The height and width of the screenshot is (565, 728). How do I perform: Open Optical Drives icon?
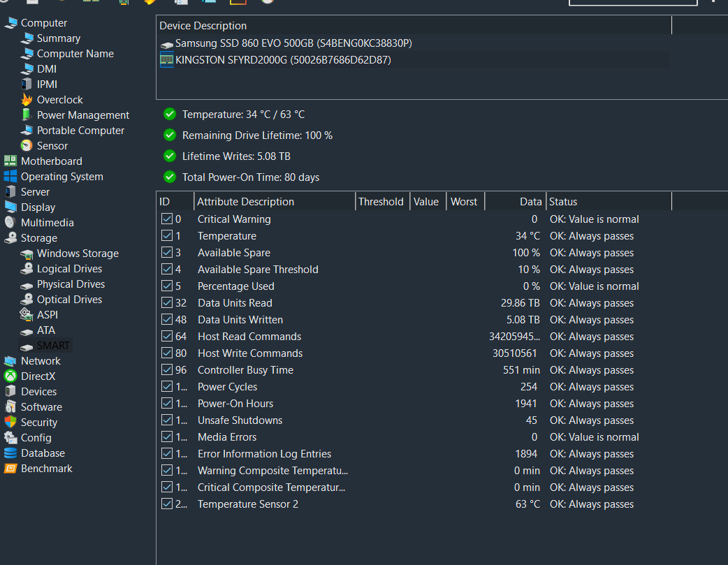click(x=27, y=299)
